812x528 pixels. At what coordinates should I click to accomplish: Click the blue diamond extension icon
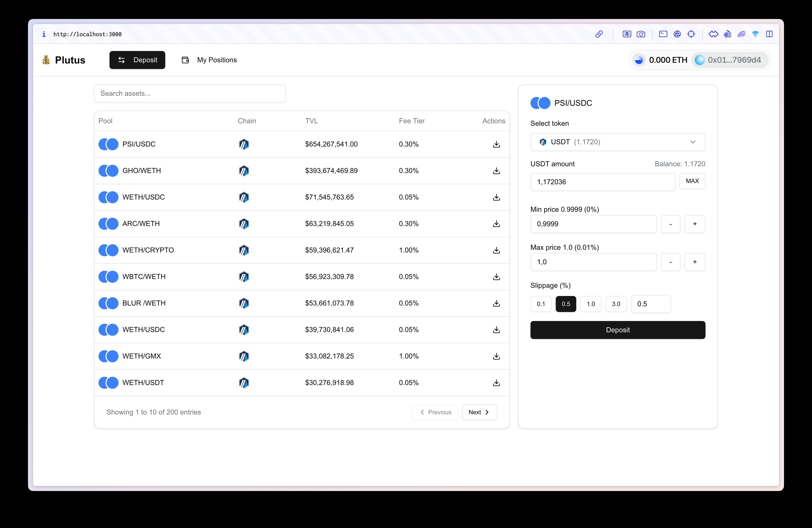(x=755, y=34)
